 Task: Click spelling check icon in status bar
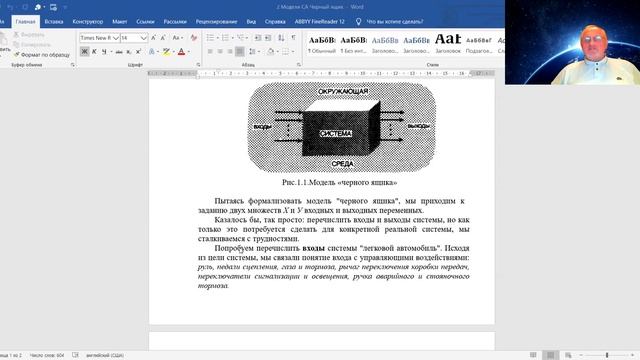[75, 356]
